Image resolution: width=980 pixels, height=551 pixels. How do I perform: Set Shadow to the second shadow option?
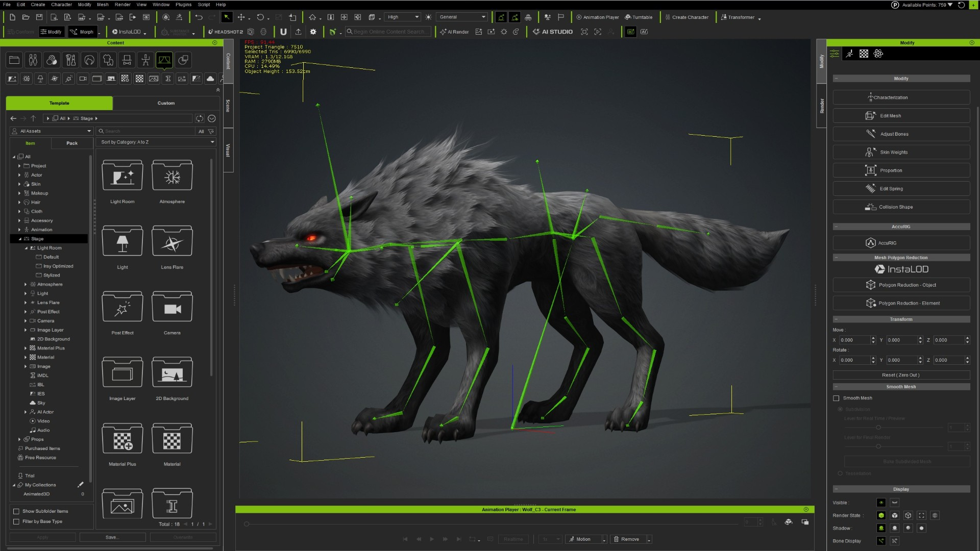coord(895,529)
